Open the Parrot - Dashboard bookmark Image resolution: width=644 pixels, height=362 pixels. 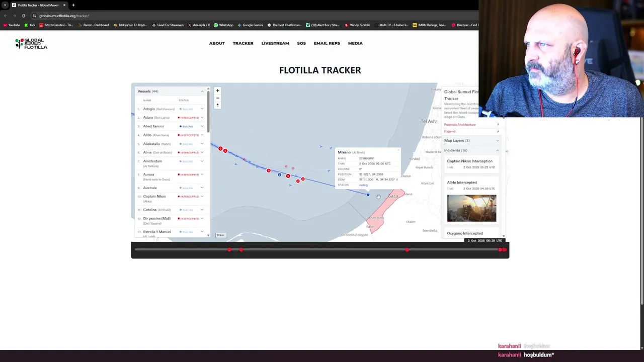[x=93, y=25]
